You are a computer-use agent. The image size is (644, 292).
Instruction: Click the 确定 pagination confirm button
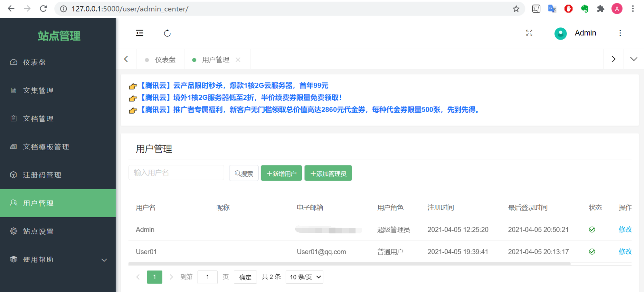click(x=245, y=277)
